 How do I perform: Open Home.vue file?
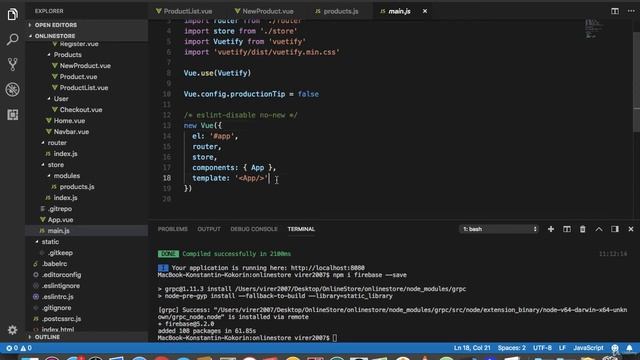pos(69,121)
